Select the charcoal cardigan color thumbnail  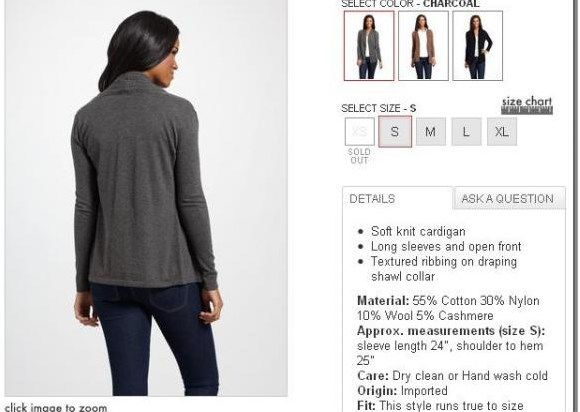[369, 45]
